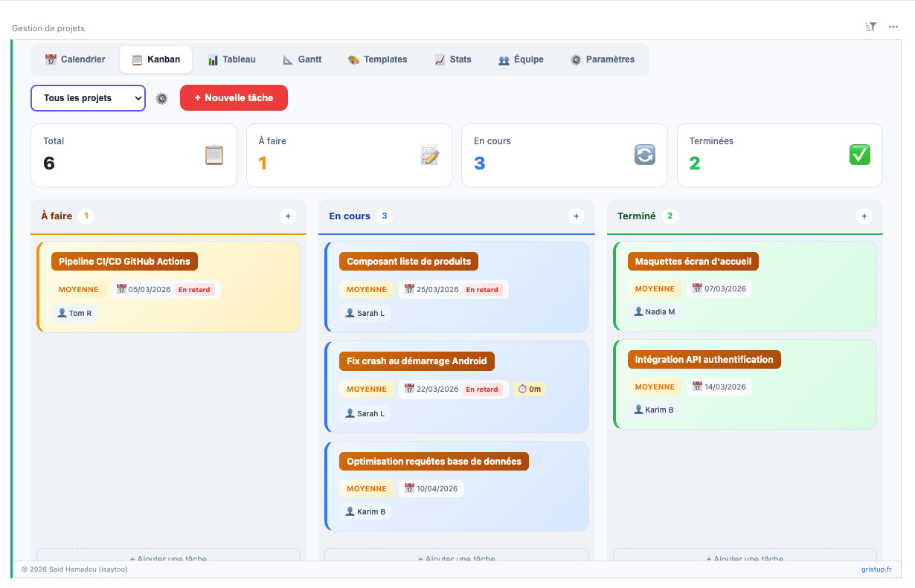The width and height of the screenshot is (915, 588).
Task: Click the settings gear next to project selector
Action: coord(161,97)
